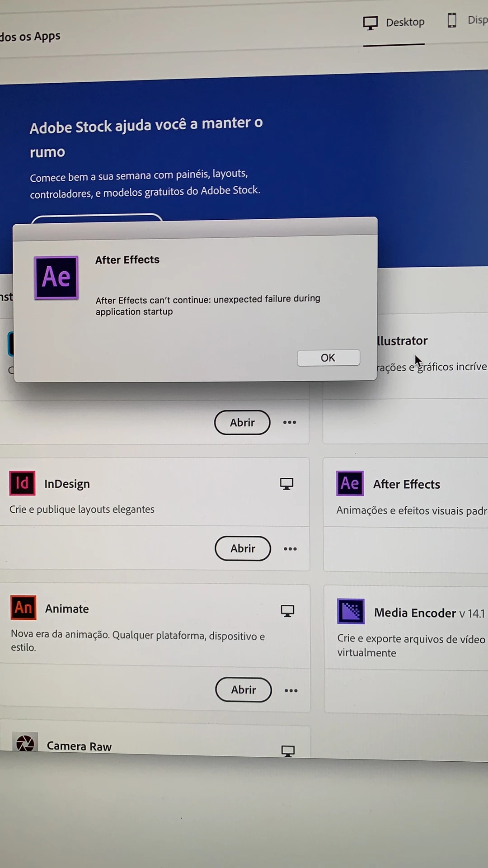Image resolution: width=488 pixels, height=868 pixels.
Task: Click the 'Crie e exporte arquivos de vídeo' description
Action: coord(411,645)
